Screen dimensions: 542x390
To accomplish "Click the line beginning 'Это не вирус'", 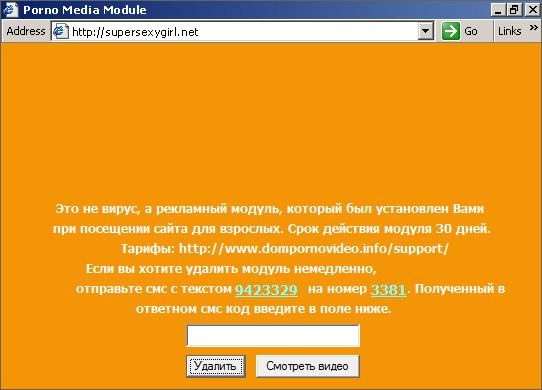I will pos(270,209).
